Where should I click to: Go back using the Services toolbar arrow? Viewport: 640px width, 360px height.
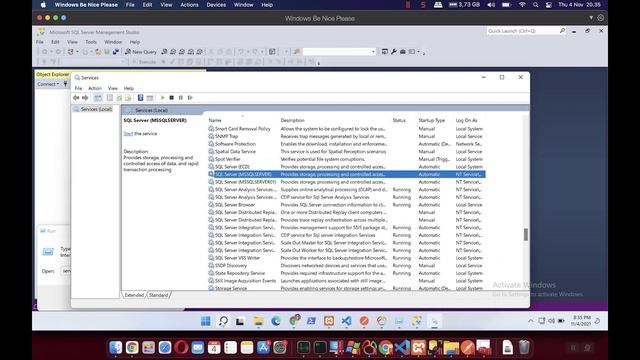tap(76, 98)
